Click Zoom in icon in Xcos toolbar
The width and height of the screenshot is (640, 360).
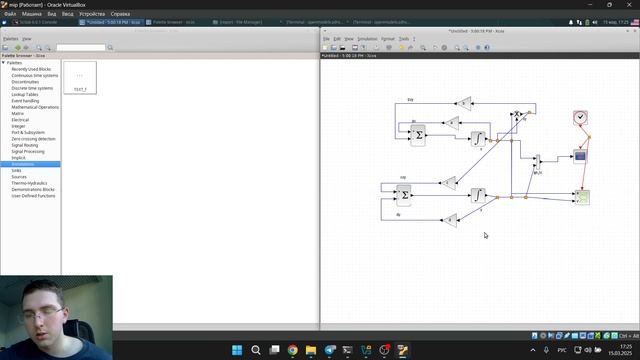tap(457, 48)
